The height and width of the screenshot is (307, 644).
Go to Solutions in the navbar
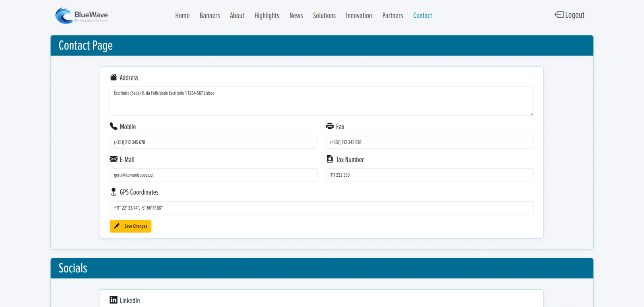point(324,16)
